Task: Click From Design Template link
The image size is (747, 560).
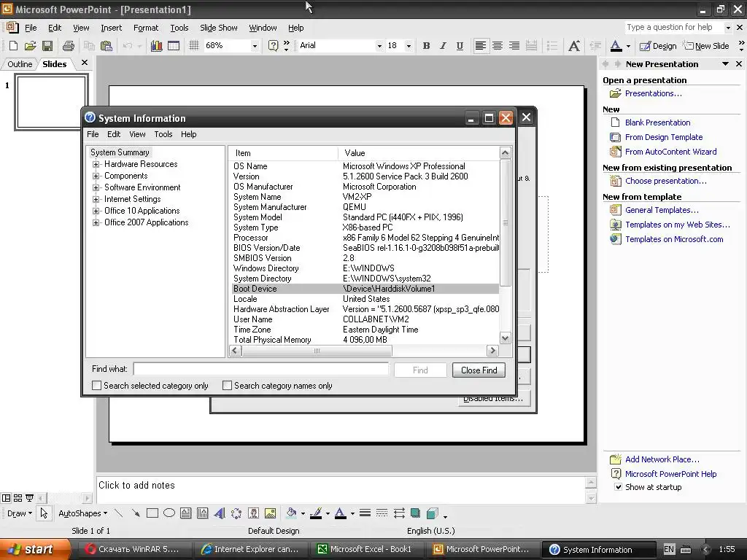Action: 664,137
